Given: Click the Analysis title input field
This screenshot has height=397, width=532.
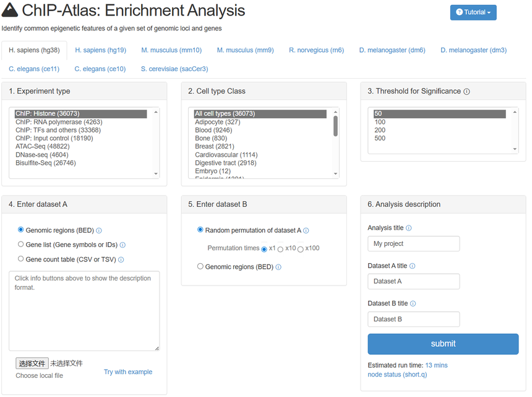Looking at the screenshot, I should 413,244.
